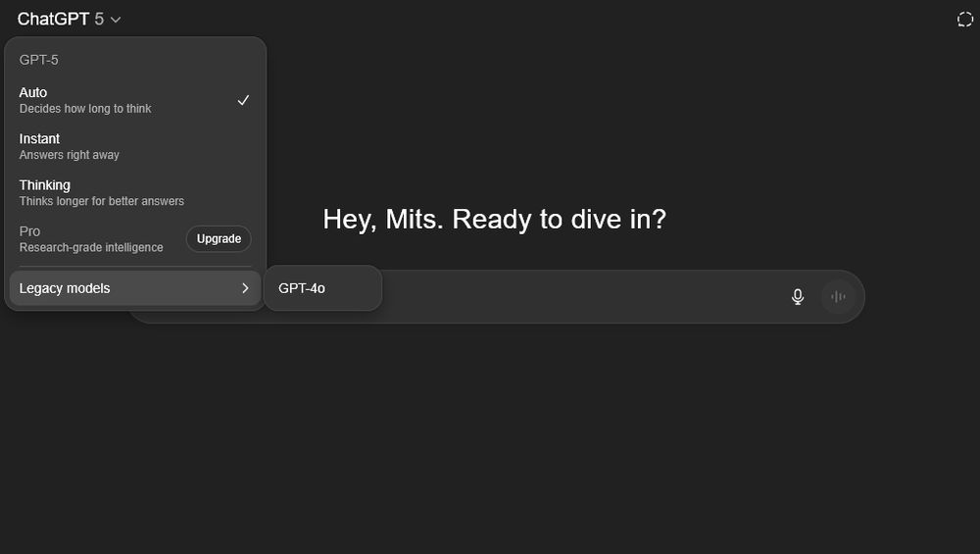Image resolution: width=980 pixels, height=554 pixels.
Task: Open the ChatGPT 5 model selector dropdown
Action: click(x=69, y=20)
